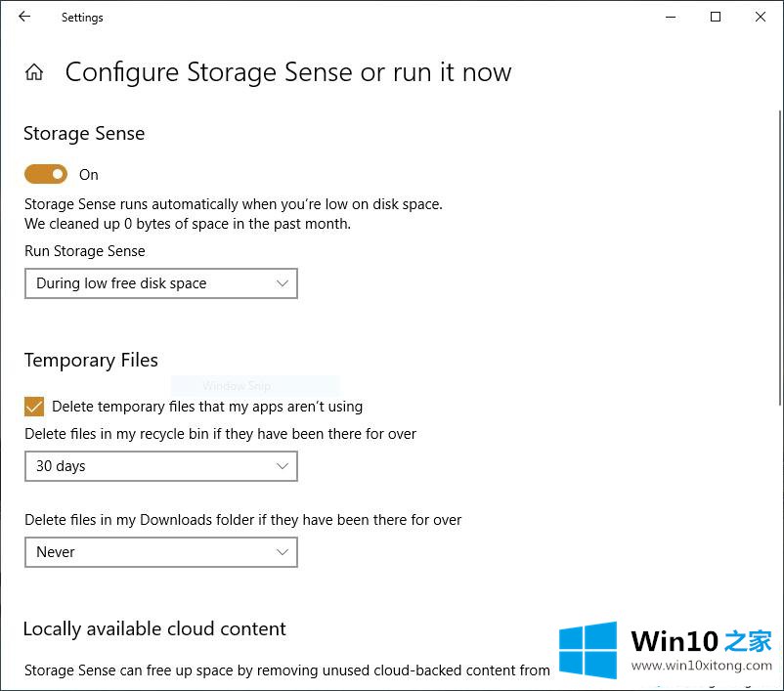Screen dimensions: 784x691
Task: Click the chevron on Run Storage Sense dropdown
Action: (x=282, y=283)
